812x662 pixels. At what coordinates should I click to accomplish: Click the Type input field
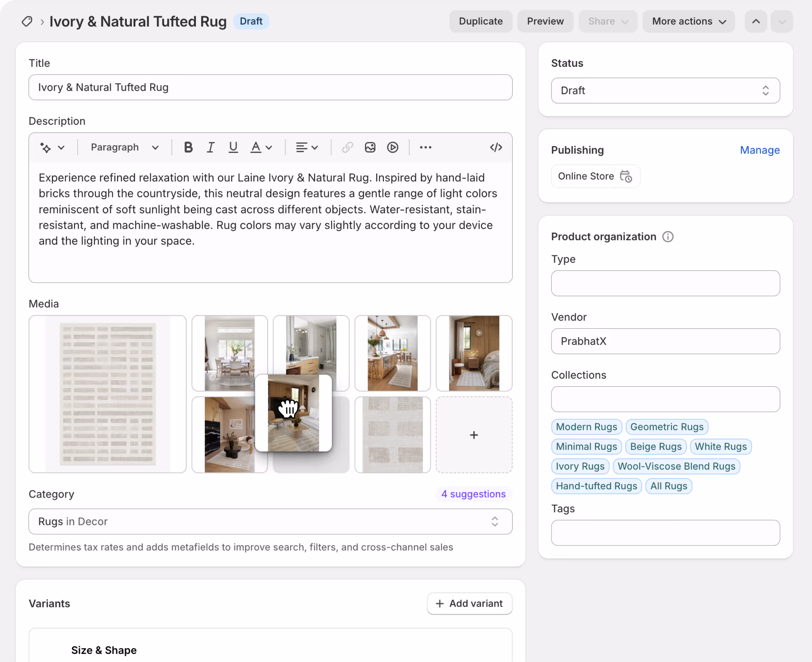click(x=665, y=283)
